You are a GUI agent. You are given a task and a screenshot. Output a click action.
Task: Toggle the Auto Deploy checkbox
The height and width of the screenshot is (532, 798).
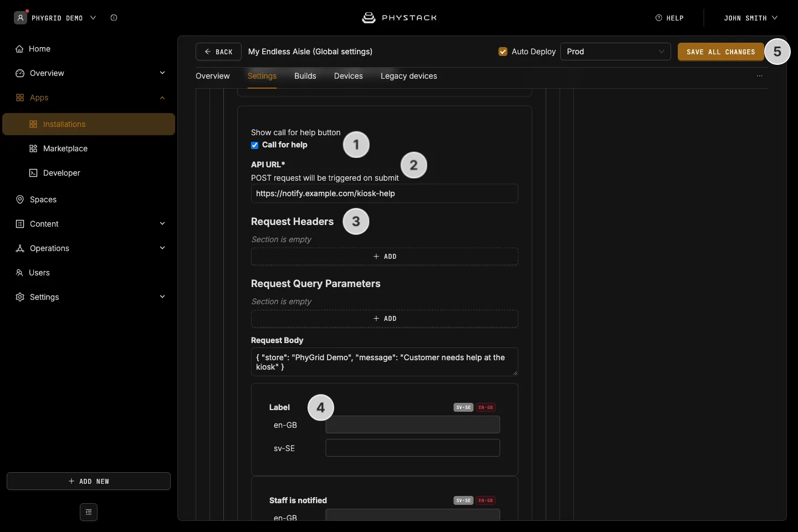tap(503, 52)
